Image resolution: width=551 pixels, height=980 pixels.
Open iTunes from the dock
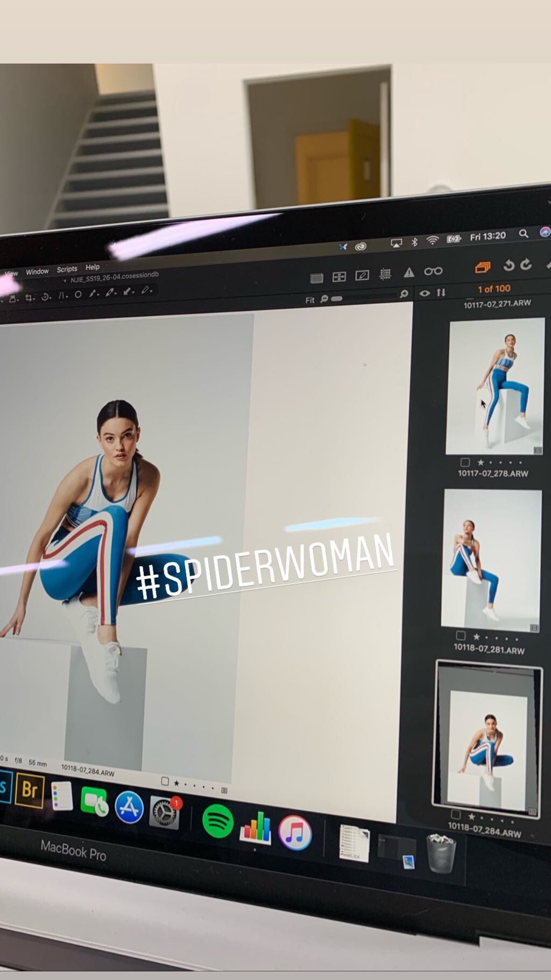(295, 834)
